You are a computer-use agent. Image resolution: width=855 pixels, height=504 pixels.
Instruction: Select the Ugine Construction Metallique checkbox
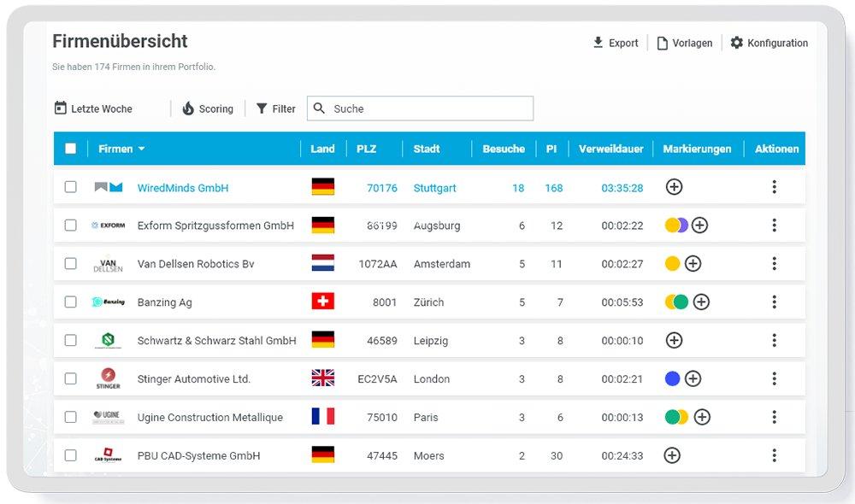pos(71,417)
